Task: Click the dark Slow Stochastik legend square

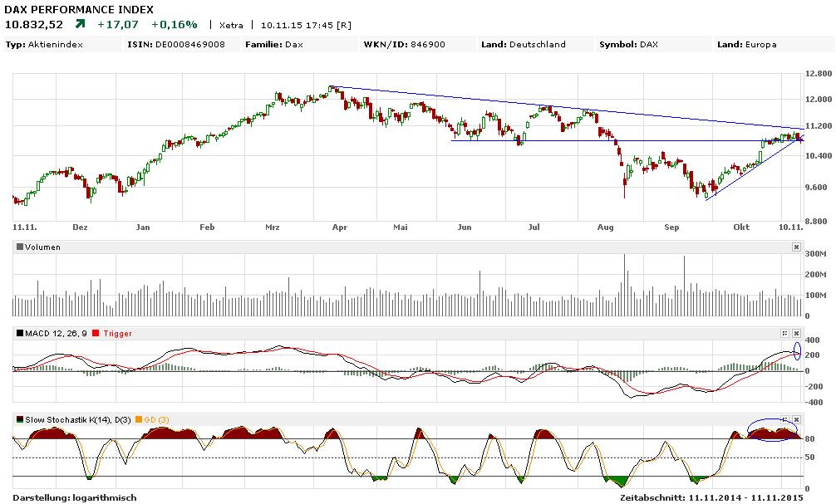Action: click(20, 419)
